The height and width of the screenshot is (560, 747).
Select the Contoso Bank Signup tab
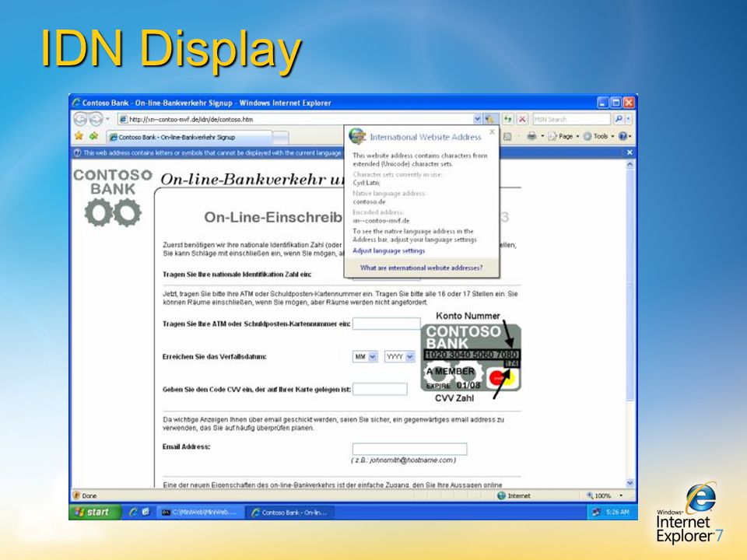[x=189, y=137]
